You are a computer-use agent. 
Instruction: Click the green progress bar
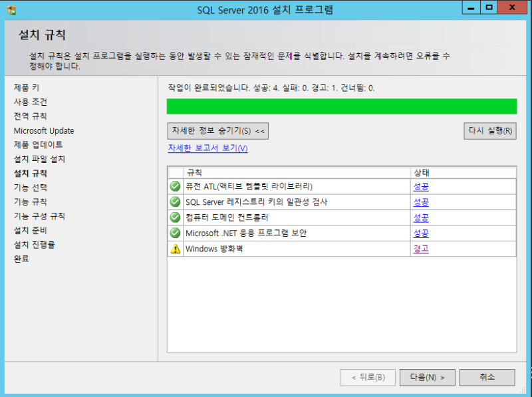pos(342,106)
